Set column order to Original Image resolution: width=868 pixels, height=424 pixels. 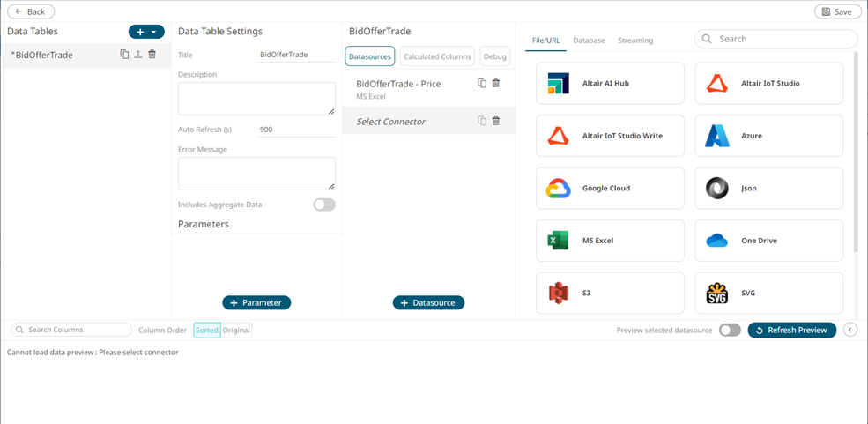click(x=236, y=331)
